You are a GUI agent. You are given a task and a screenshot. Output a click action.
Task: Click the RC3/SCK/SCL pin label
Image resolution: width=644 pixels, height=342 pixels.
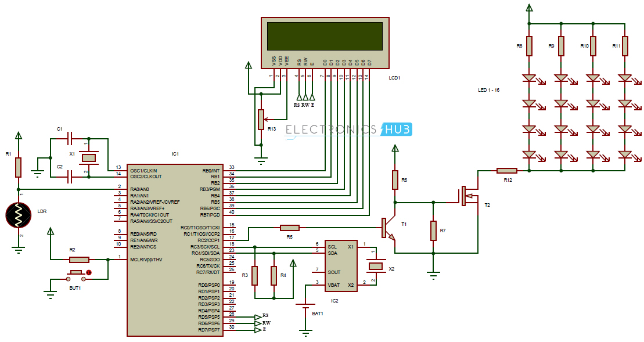(x=205, y=247)
